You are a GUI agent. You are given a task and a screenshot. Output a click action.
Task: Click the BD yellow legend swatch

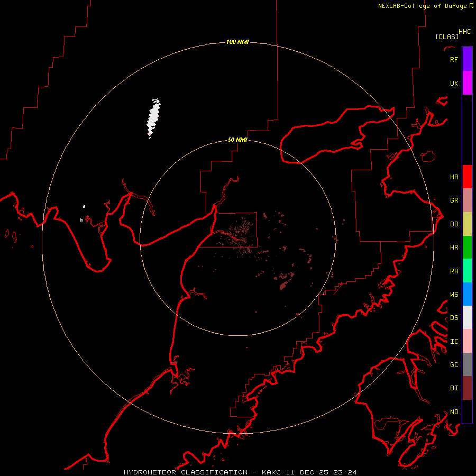point(467,224)
